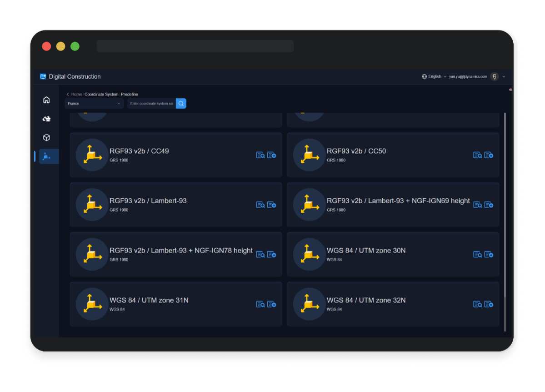The width and height of the screenshot is (545, 392).
Task: Select the coordinate system sidebar icon
Action: (47, 156)
